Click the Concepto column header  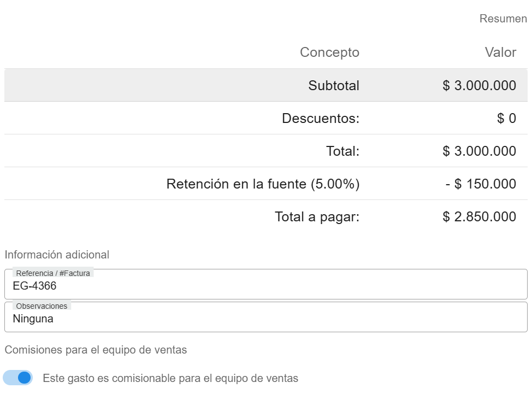[x=329, y=52]
